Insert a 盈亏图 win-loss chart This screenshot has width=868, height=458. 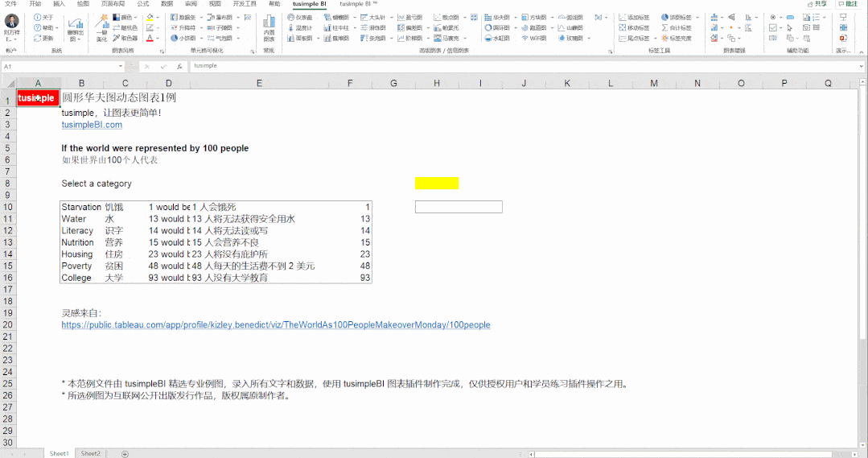pos(410,17)
